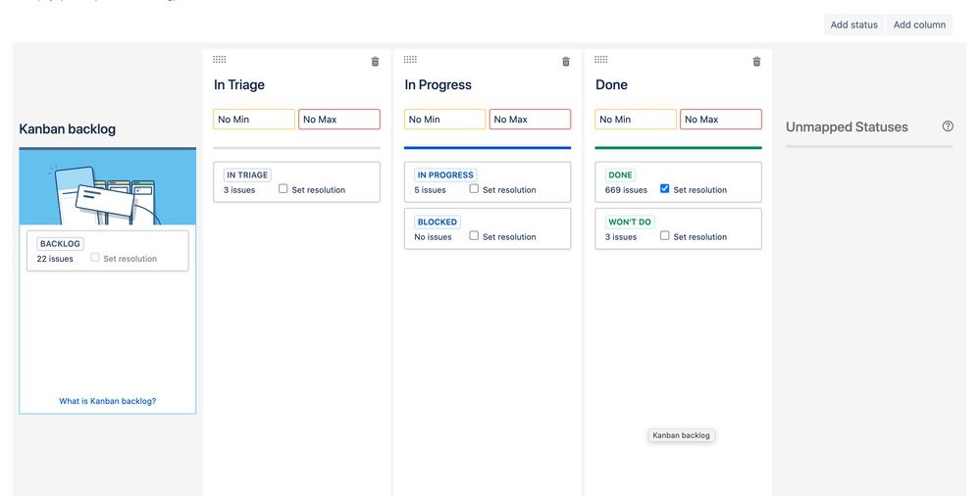Edit the Done column No Max field

click(x=721, y=120)
